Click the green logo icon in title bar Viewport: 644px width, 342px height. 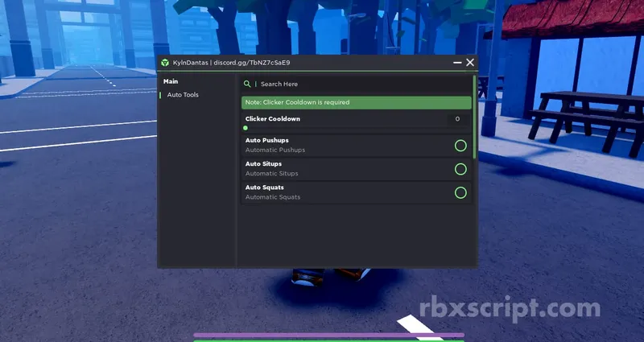tap(165, 63)
